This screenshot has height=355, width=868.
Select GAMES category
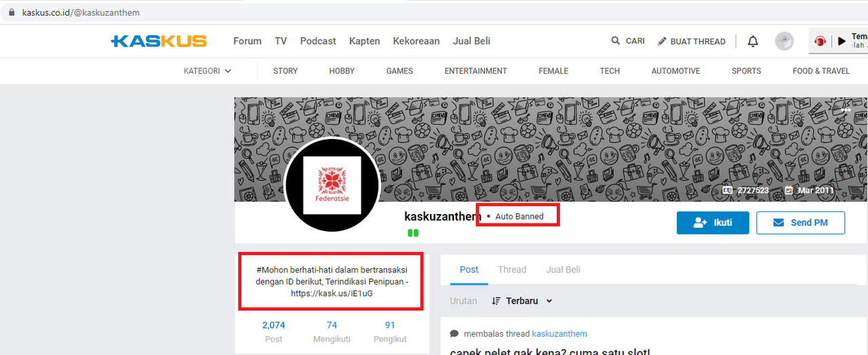400,70
